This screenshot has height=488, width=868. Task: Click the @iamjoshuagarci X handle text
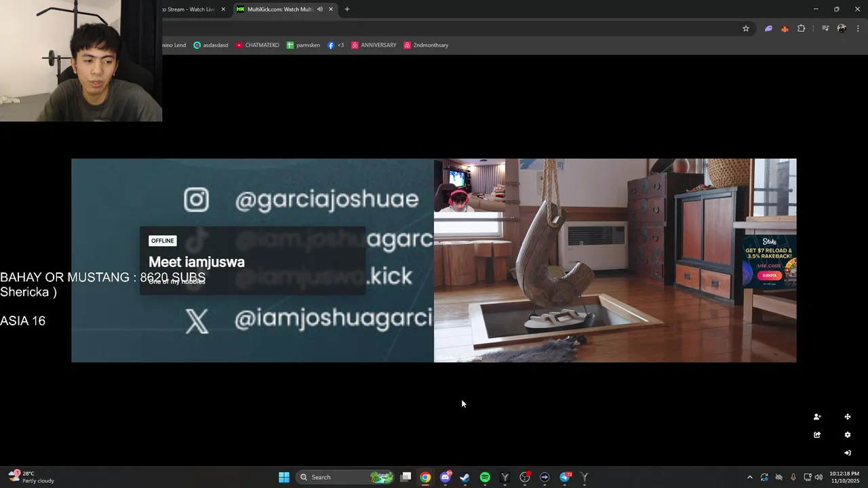pyautogui.click(x=333, y=318)
